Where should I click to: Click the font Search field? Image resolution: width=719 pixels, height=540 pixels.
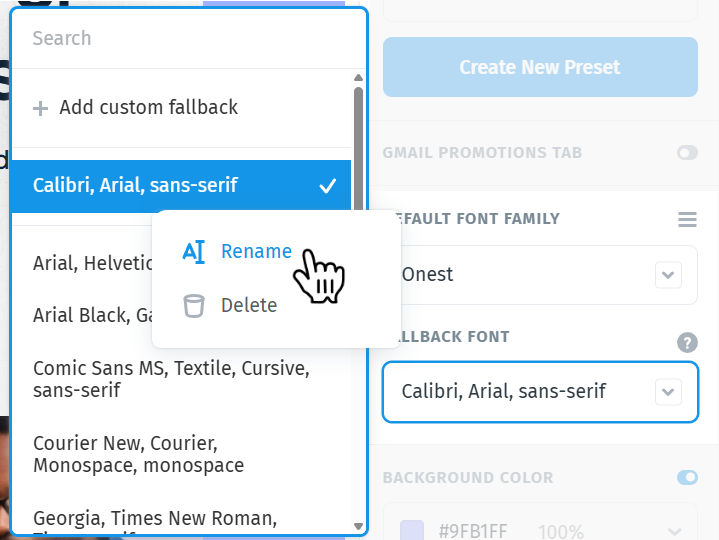point(188,39)
